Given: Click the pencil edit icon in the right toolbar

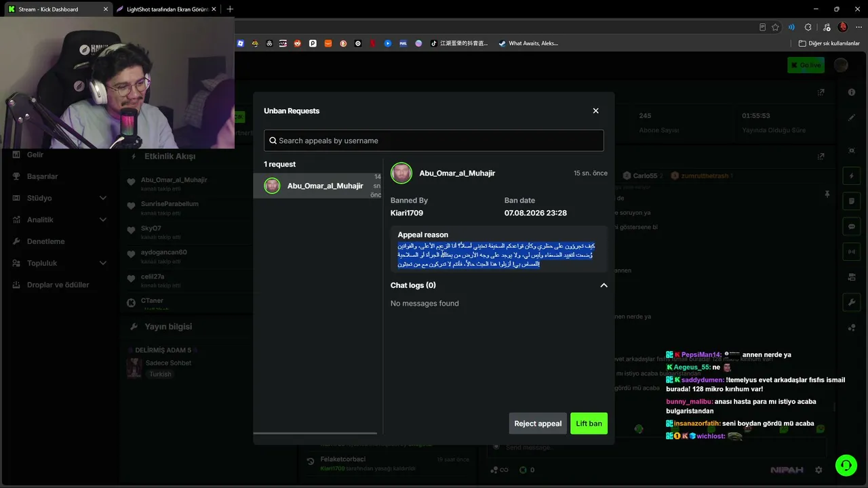Looking at the screenshot, I should [852, 117].
